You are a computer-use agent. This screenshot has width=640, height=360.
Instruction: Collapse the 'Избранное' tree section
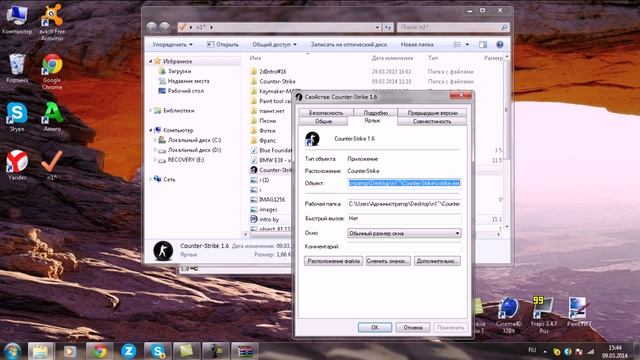point(151,61)
